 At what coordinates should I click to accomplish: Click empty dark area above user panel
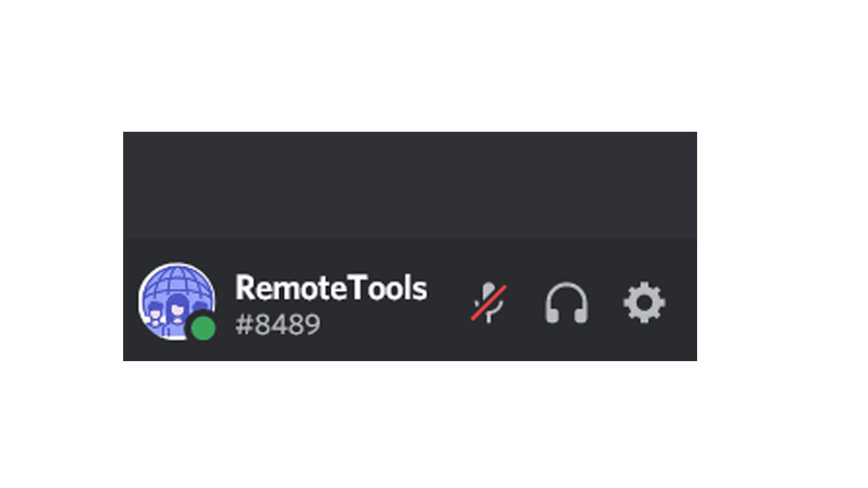410,185
